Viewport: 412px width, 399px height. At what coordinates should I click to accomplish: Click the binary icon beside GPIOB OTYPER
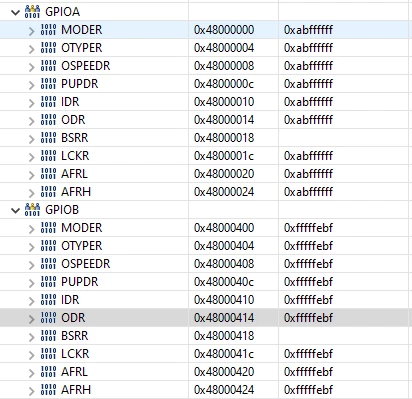(48, 246)
